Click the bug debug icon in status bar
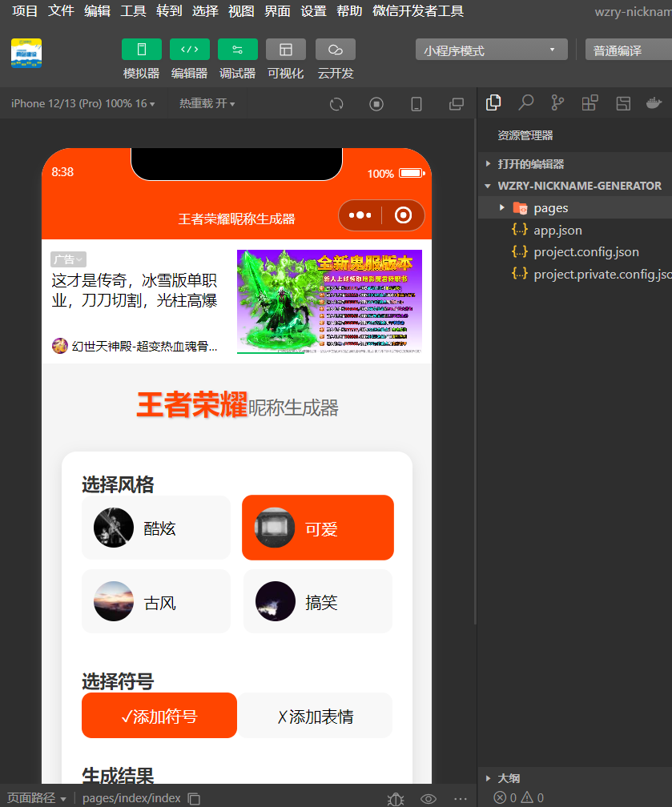This screenshot has height=807, width=672. (x=396, y=799)
